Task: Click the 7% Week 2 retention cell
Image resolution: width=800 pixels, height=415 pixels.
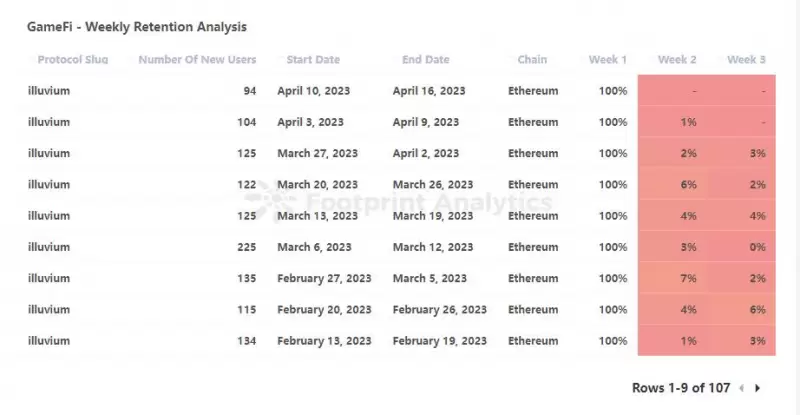Action: click(672, 278)
